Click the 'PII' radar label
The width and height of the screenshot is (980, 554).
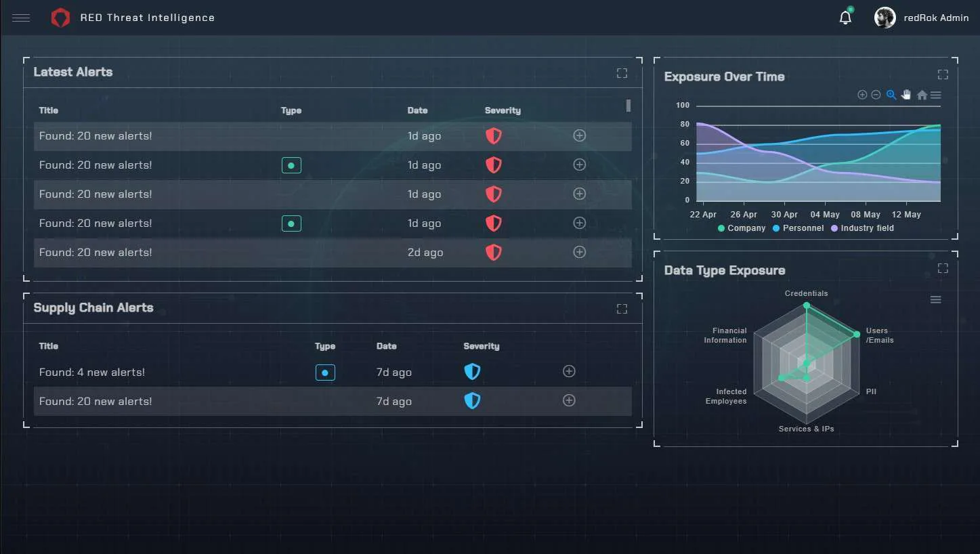pos(871,391)
